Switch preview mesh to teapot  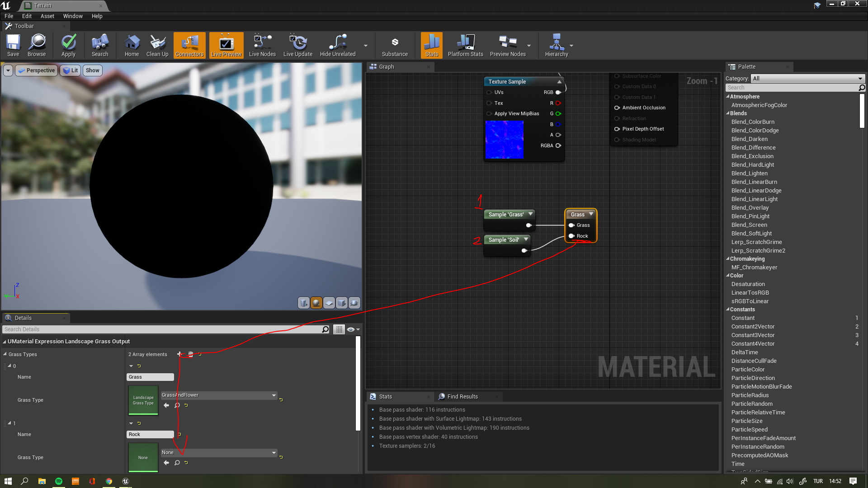(354, 303)
